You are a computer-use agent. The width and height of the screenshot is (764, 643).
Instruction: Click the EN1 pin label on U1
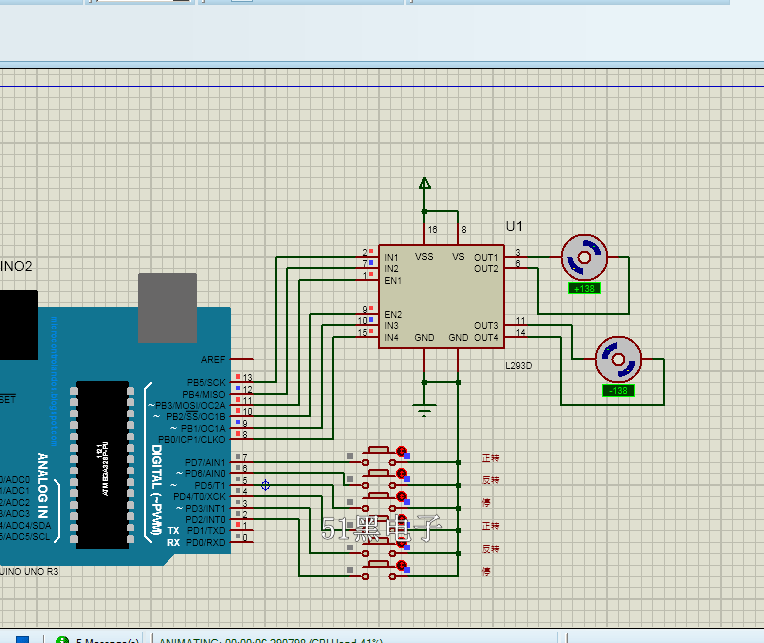click(x=393, y=281)
